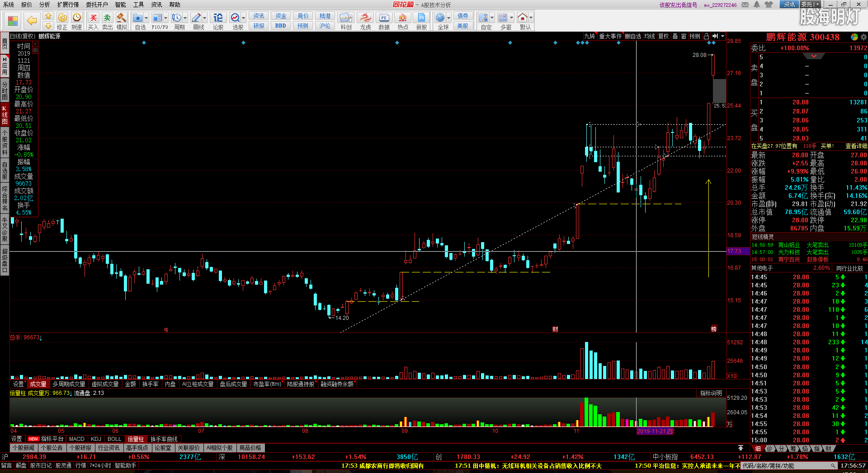Click the pie chart icon beside 300438
This screenshot has width=868, height=473.
tap(854, 37)
